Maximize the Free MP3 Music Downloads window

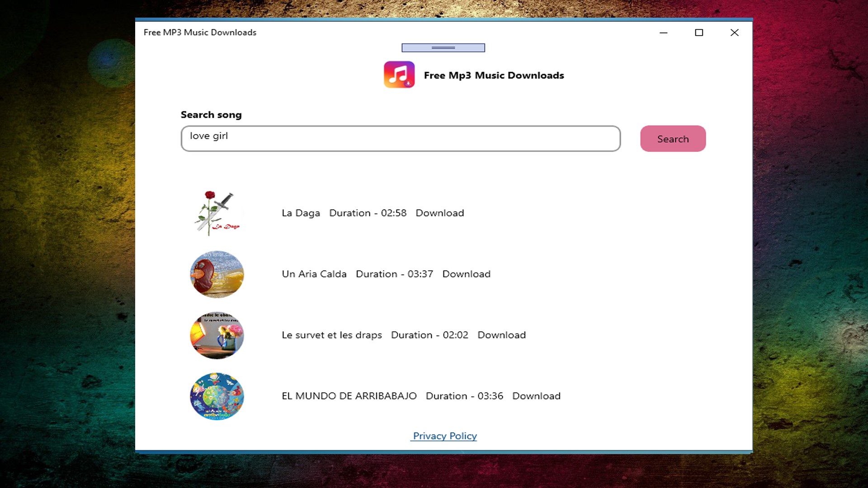699,33
